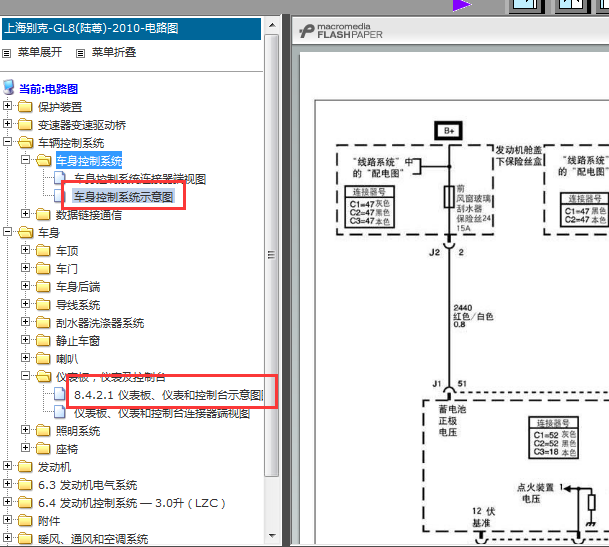The height and width of the screenshot is (547, 609).
Task: Click the icon before 菜单展开
Action: pyautogui.click(x=7, y=54)
